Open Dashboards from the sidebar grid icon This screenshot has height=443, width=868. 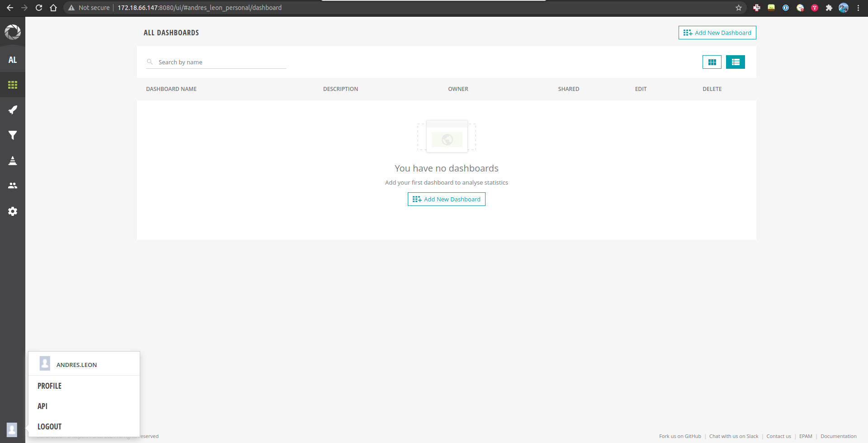[13, 85]
